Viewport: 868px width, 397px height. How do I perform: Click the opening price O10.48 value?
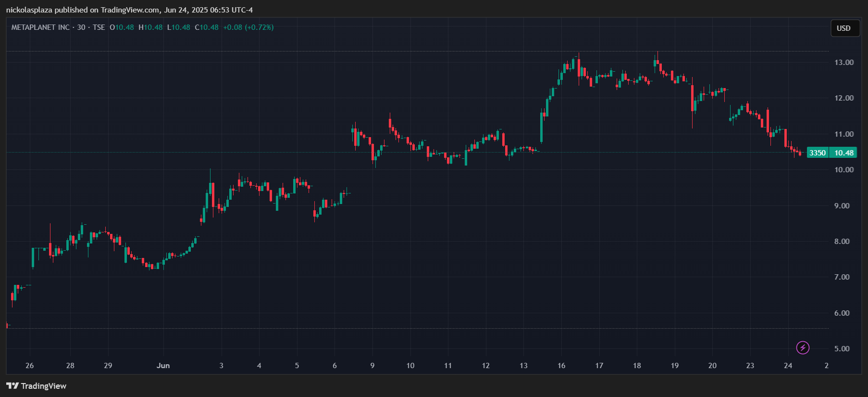tap(122, 27)
